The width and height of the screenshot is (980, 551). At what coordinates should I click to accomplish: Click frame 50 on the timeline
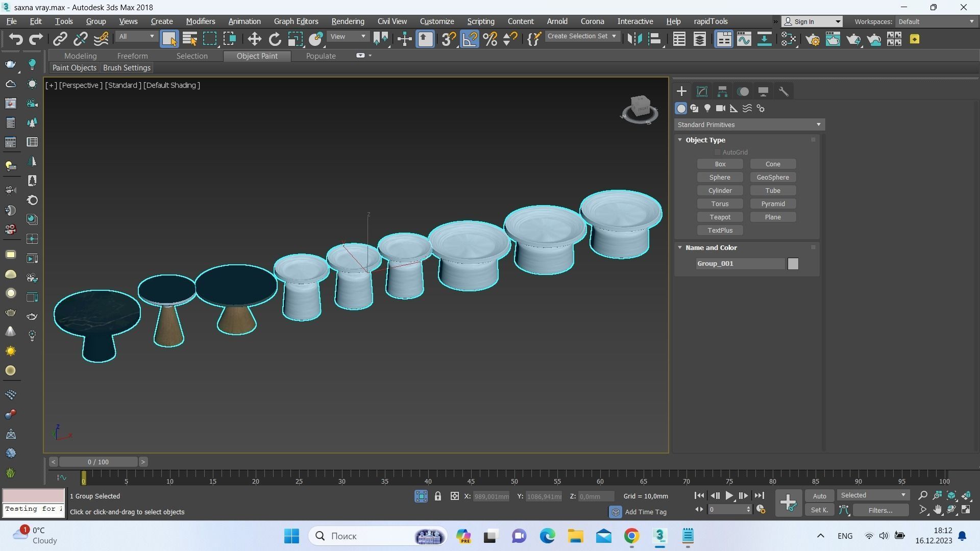[x=514, y=479]
